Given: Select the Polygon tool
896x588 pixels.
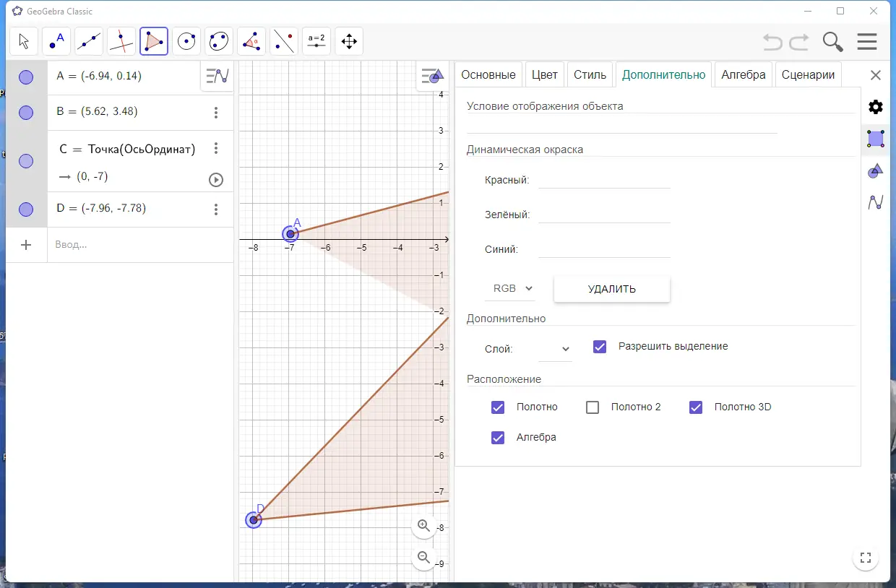Looking at the screenshot, I should (x=154, y=41).
